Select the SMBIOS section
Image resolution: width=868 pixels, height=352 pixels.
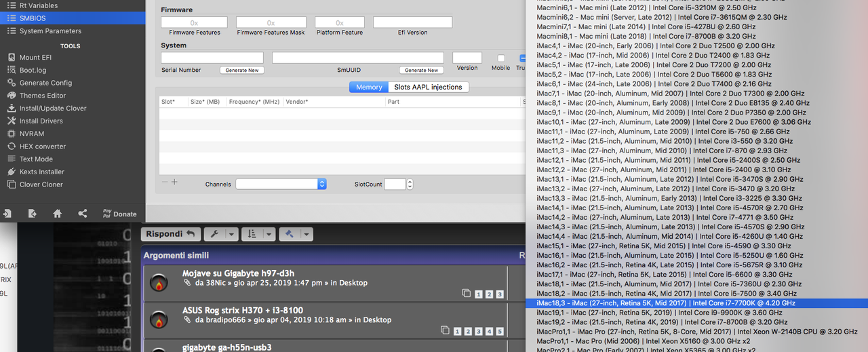click(73, 18)
